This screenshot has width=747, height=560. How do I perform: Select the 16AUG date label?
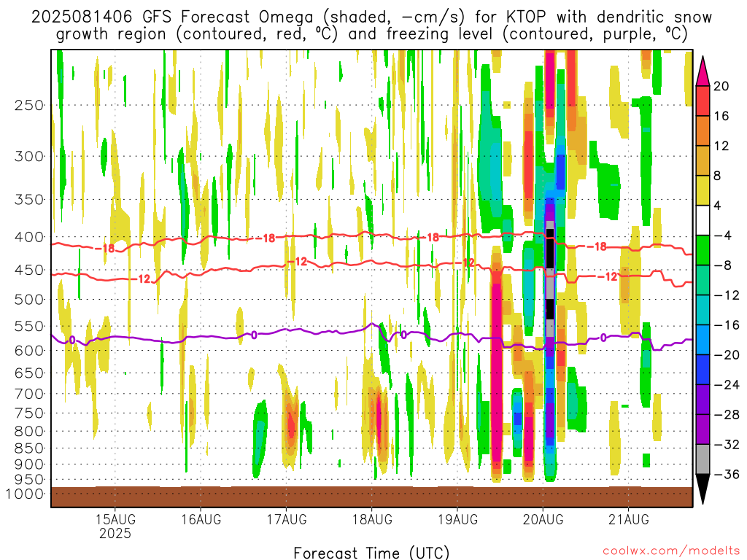pyautogui.click(x=201, y=519)
